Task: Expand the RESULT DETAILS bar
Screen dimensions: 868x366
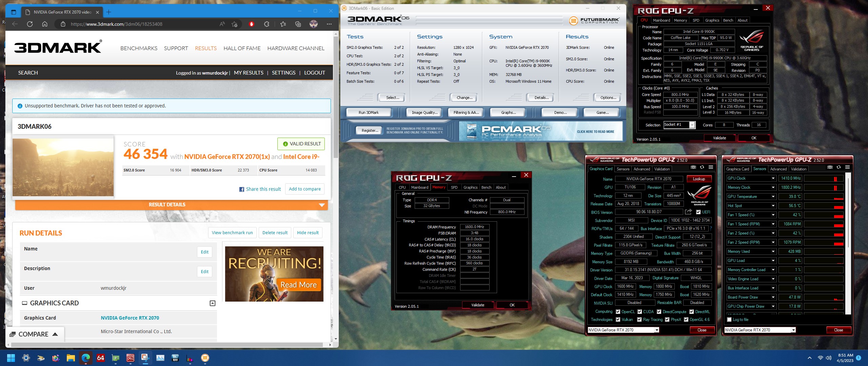Action: (172, 205)
